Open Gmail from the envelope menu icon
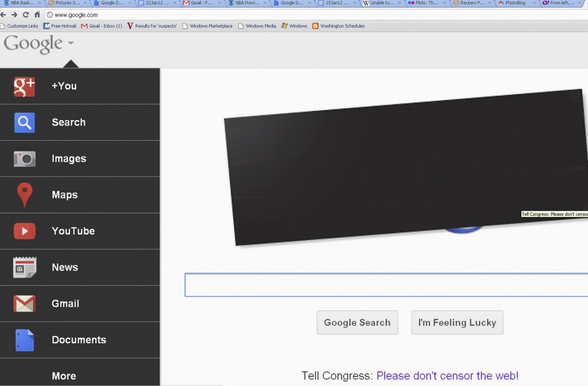Image resolution: width=588 pixels, height=386 pixels. pyautogui.click(x=25, y=304)
